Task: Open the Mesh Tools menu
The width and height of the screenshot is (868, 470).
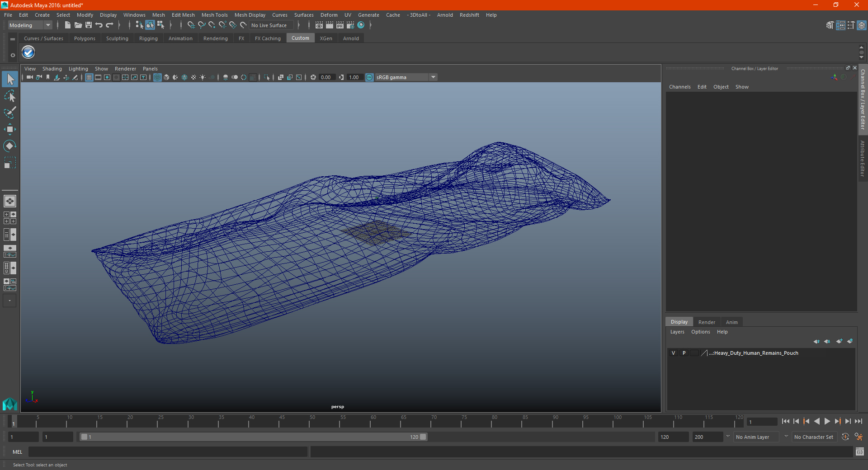Action: [214, 15]
